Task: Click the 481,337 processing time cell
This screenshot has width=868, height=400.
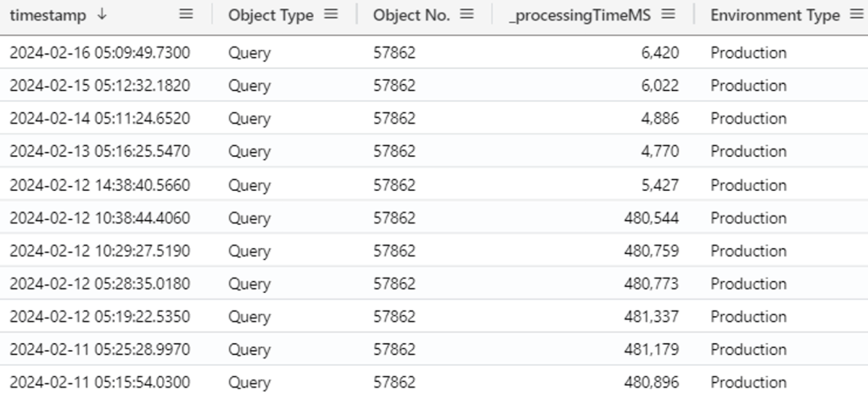Action: (652, 317)
